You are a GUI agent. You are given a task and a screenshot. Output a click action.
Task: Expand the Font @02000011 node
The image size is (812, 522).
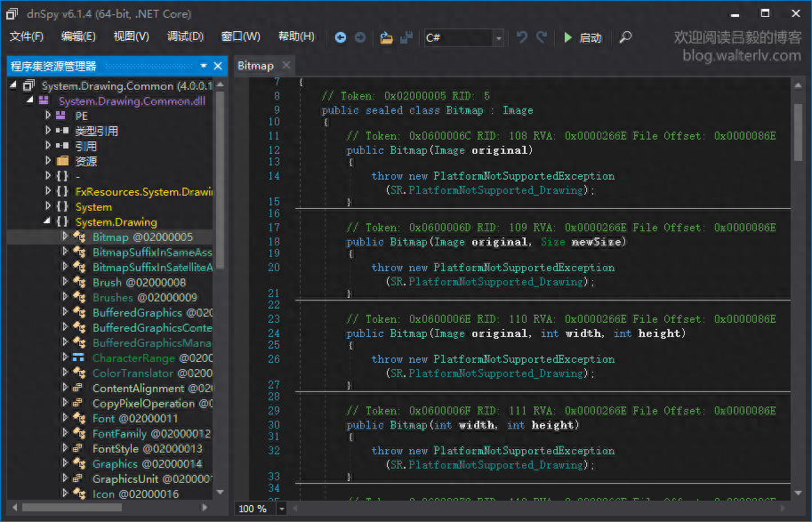point(65,417)
